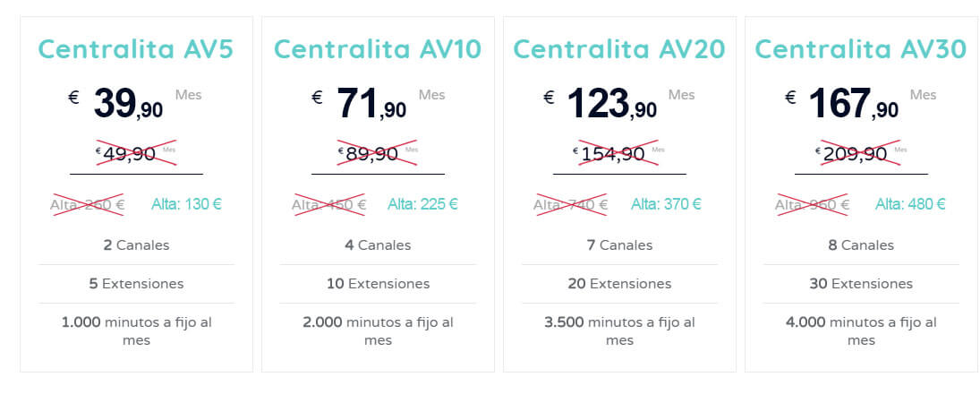This screenshot has width=980, height=403.
Task: Click the Alta: 225 € setup fee
Action: (422, 204)
